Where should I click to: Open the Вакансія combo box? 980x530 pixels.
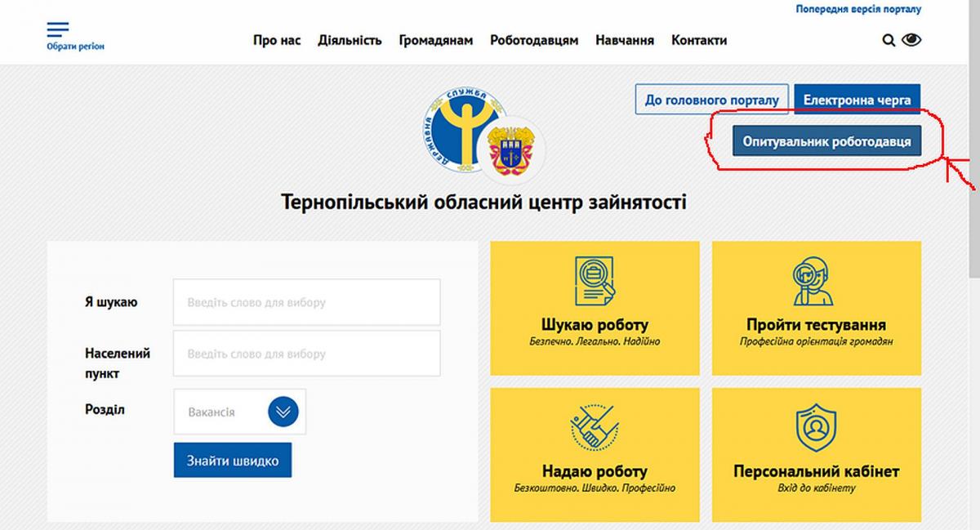pos(240,412)
